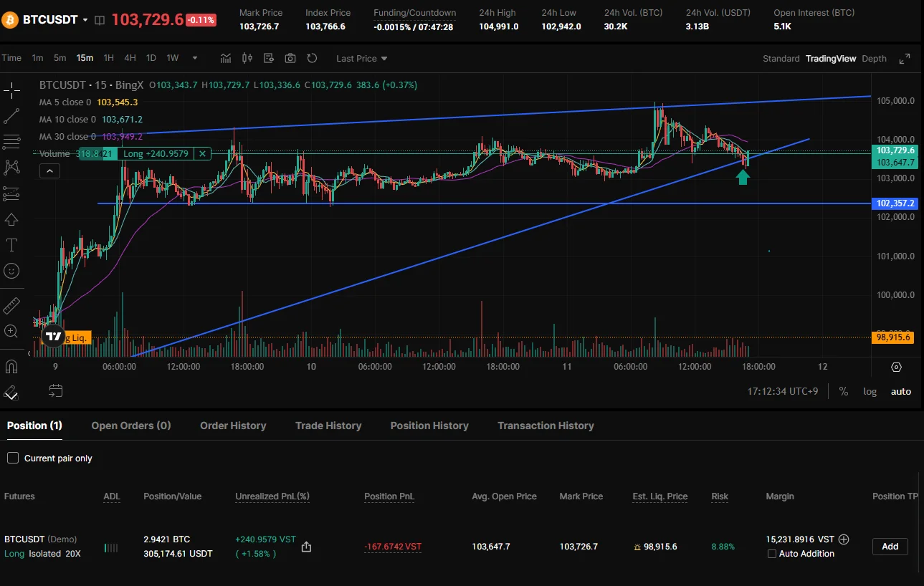Click the MA 30 close 0 indicator legend
Image resolution: width=924 pixels, height=586 pixels.
(x=91, y=137)
